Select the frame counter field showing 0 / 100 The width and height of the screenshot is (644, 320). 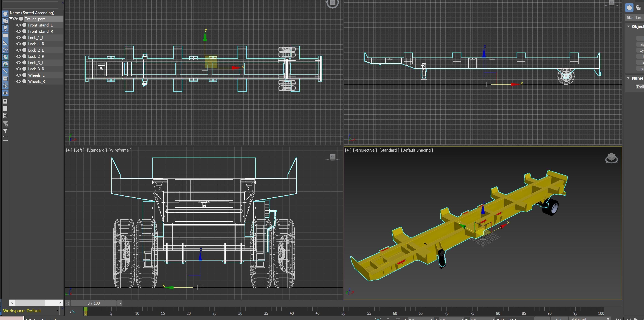tap(93, 303)
